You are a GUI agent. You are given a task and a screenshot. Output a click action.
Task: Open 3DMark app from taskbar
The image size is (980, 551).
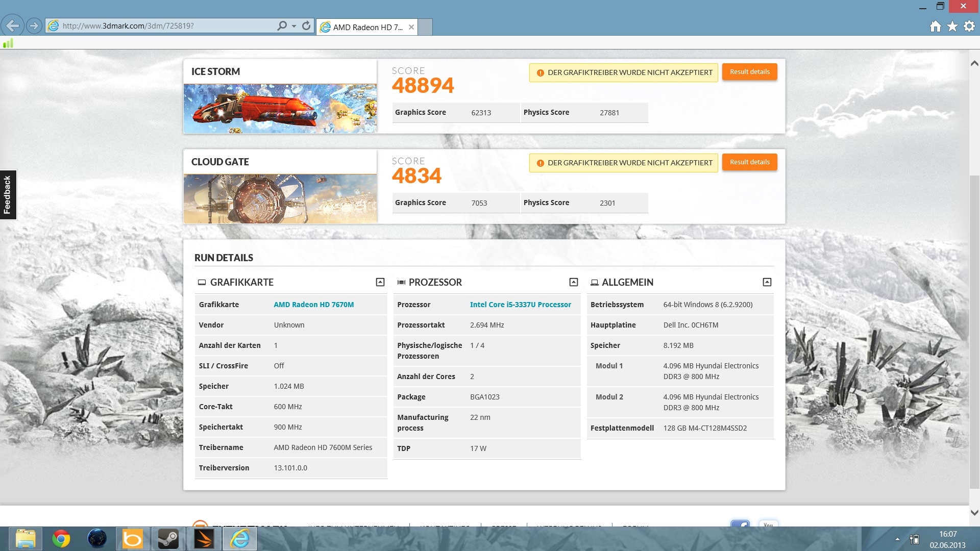pos(204,539)
